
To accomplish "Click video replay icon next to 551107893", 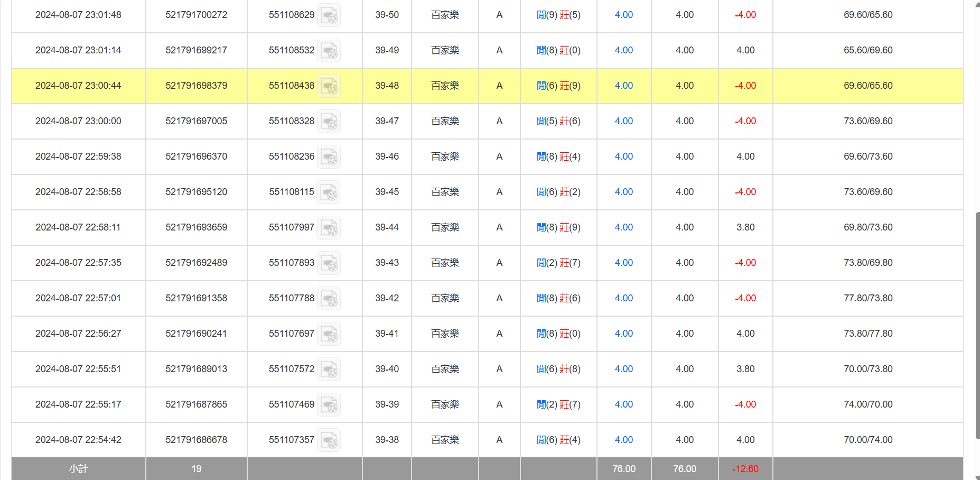I will pos(329,263).
